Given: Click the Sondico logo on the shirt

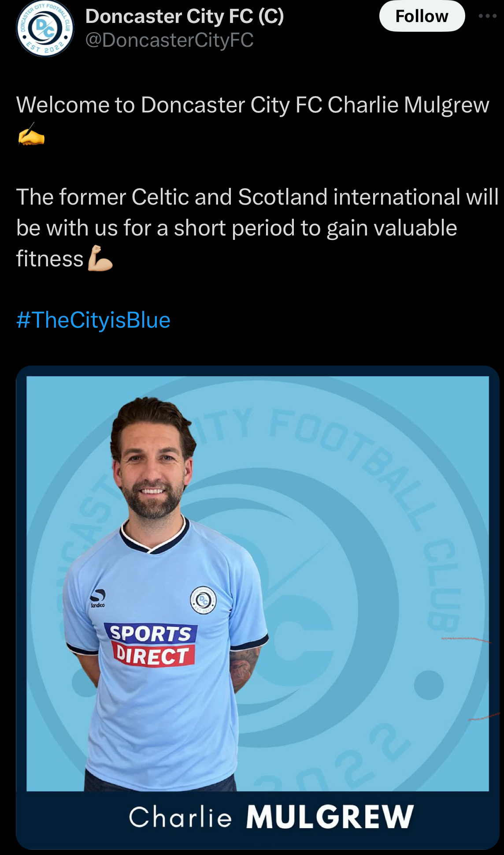Looking at the screenshot, I should coord(98,598).
